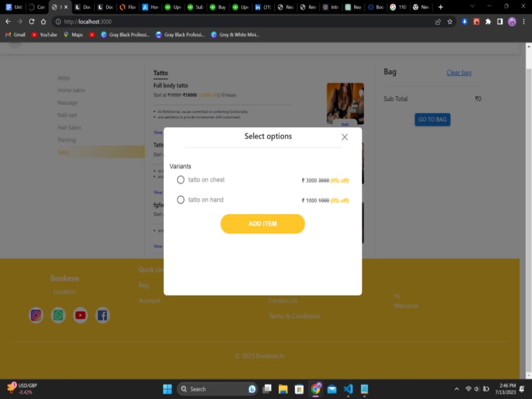Select the Piercing category
The width and height of the screenshot is (532, 399).
[66, 140]
